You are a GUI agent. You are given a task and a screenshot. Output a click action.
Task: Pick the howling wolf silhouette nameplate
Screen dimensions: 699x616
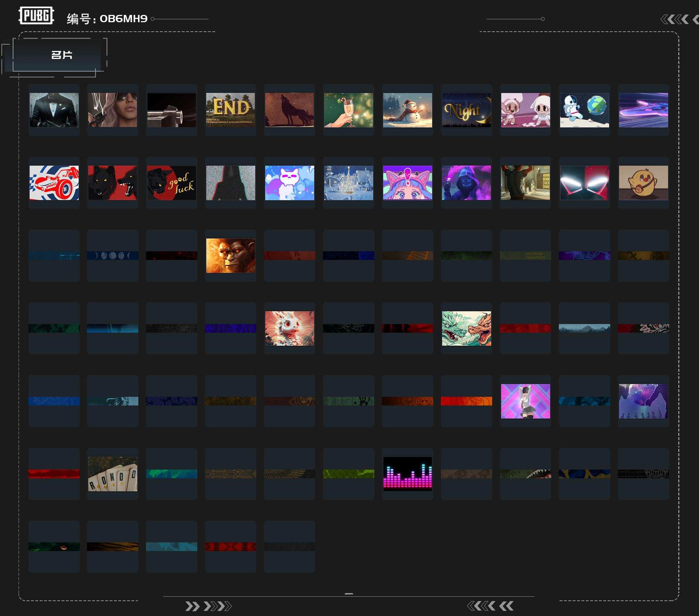click(289, 110)
